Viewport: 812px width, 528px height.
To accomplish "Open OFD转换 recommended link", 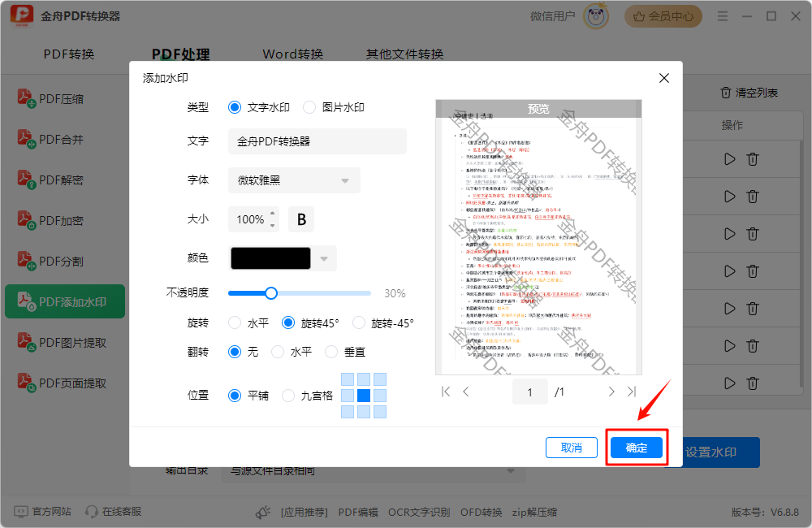I will 481,512.
